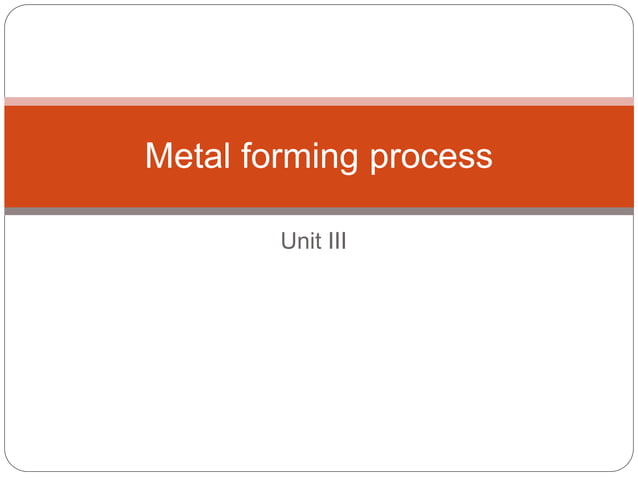Click the pink stripe above the orange banner
This screenshot has width=638, height=478.
point(319,101)
